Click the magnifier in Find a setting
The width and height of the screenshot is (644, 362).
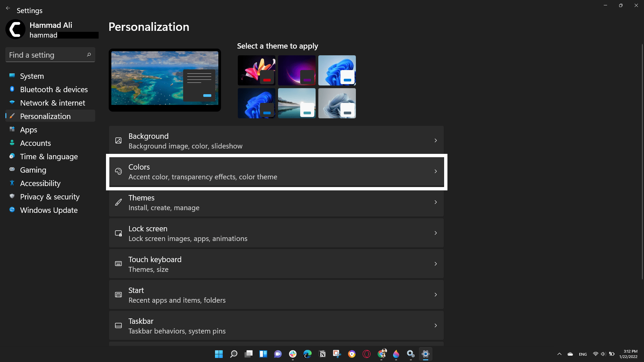tap(89, 55)
